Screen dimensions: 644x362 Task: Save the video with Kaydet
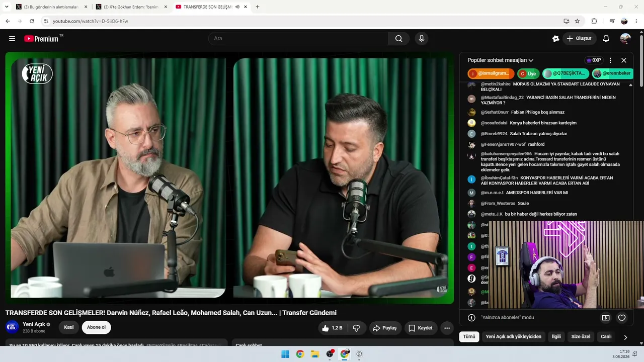(421, 328)
